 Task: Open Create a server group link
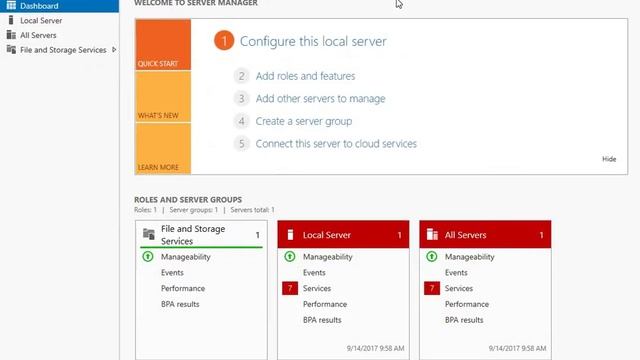click(x=304, y=121)
